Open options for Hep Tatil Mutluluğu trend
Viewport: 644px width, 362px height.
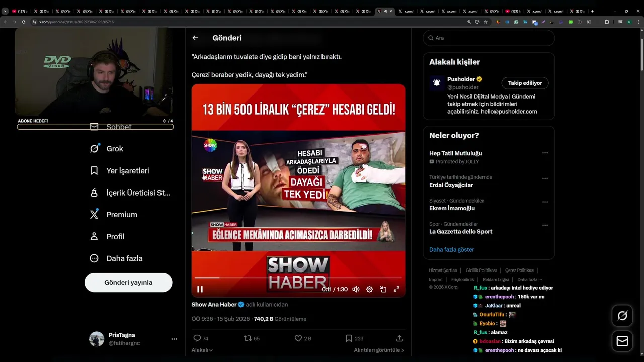tap(545, 153)
